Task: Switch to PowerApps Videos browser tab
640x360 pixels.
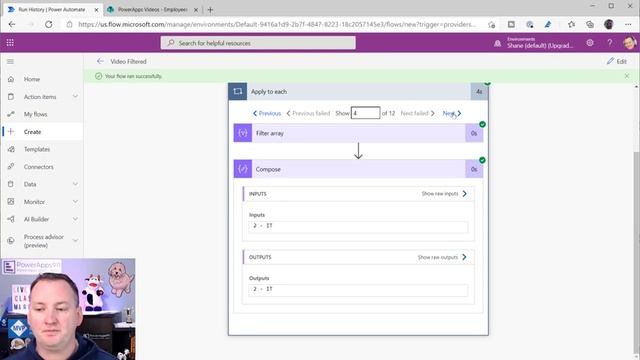Action: point(152,9)
